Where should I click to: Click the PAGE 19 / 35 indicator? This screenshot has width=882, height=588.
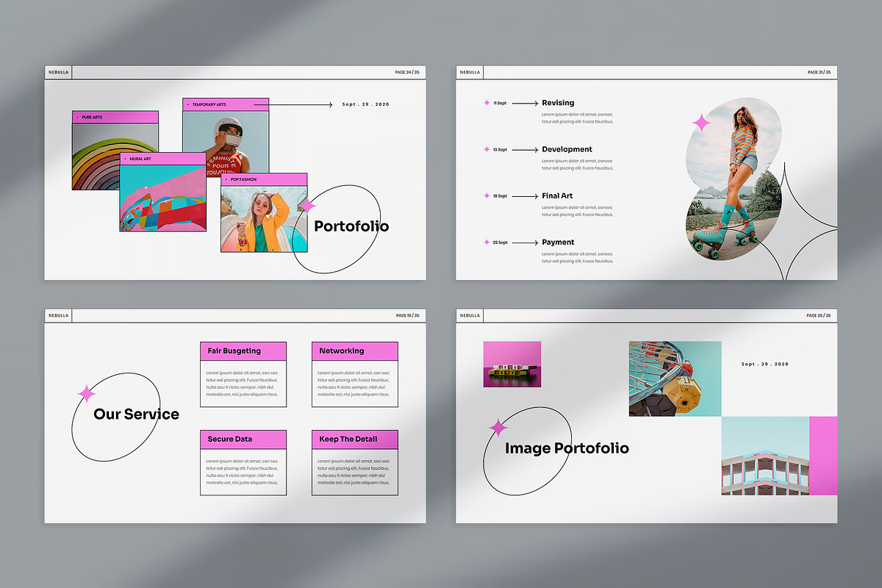407,315
